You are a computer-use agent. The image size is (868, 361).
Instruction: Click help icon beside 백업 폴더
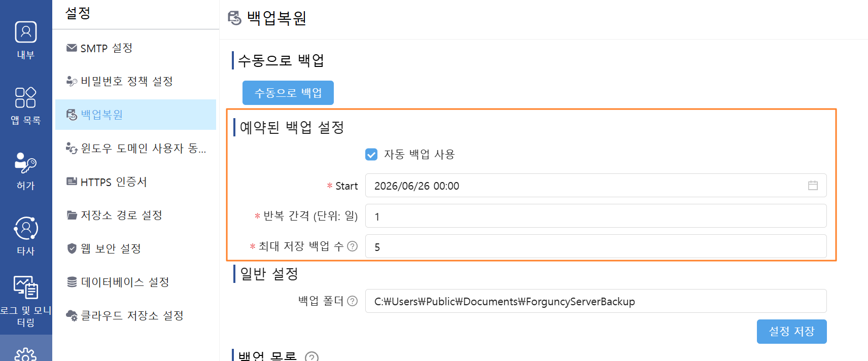coord(353,301)
